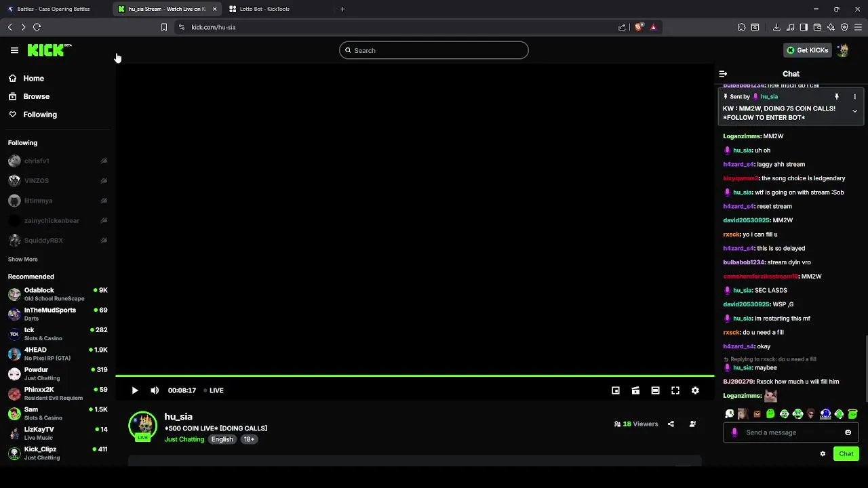Bookmark this page icon

tap(164, 27)
